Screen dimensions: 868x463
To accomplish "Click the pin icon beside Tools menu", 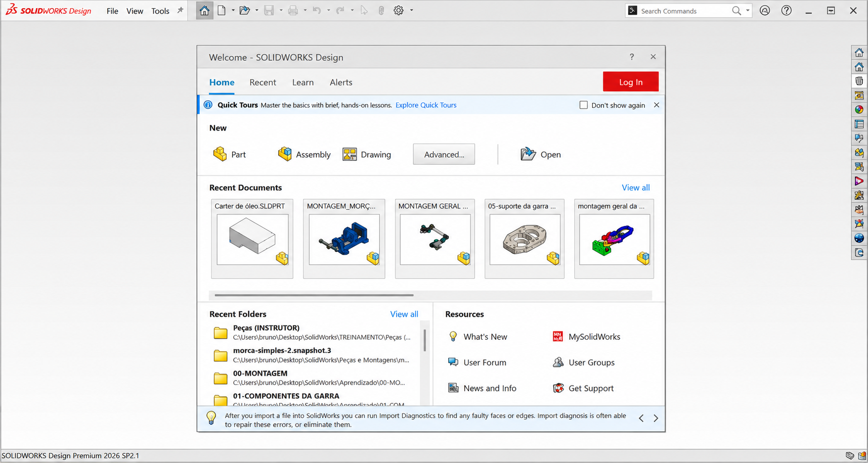I will click(180, 10).
